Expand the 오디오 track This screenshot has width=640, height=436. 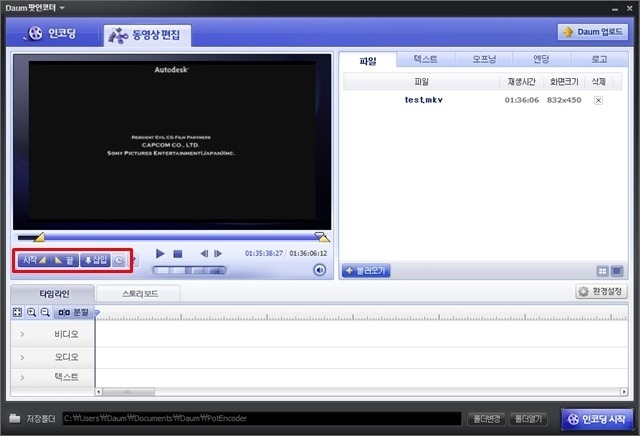[22, 357]
